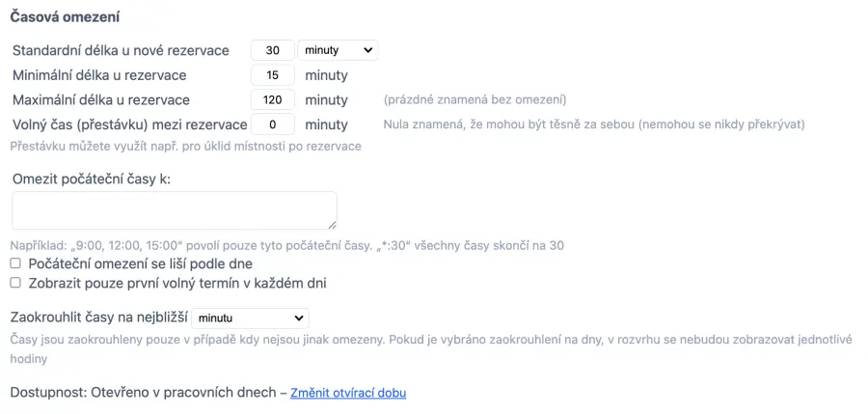This screenshot has width=868, height=414.
Task: Click the Počáteční omezení se liší podle dne label text
Action: pos(141,263)
